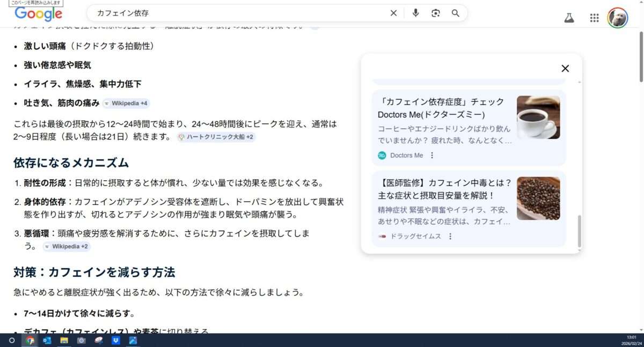Open the Google apps grid
The image size is (644, 347).
(594, 18)
